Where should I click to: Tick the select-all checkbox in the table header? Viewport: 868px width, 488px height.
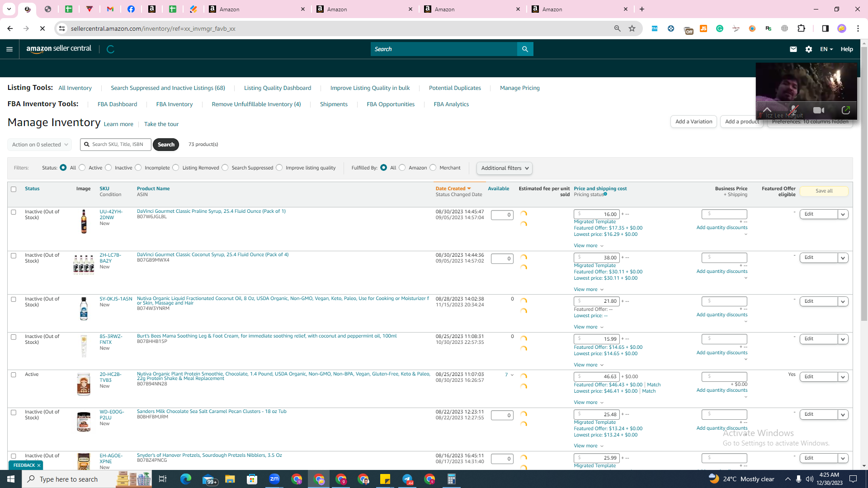(x=14, y=189)
